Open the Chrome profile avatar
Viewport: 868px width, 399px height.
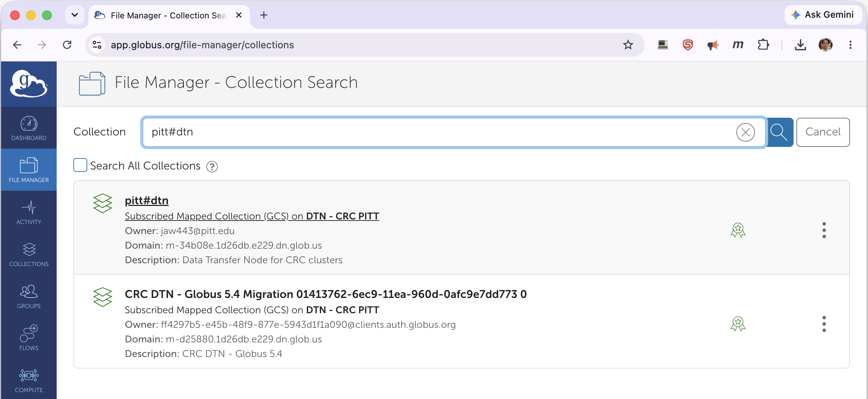tap(826, 45)
